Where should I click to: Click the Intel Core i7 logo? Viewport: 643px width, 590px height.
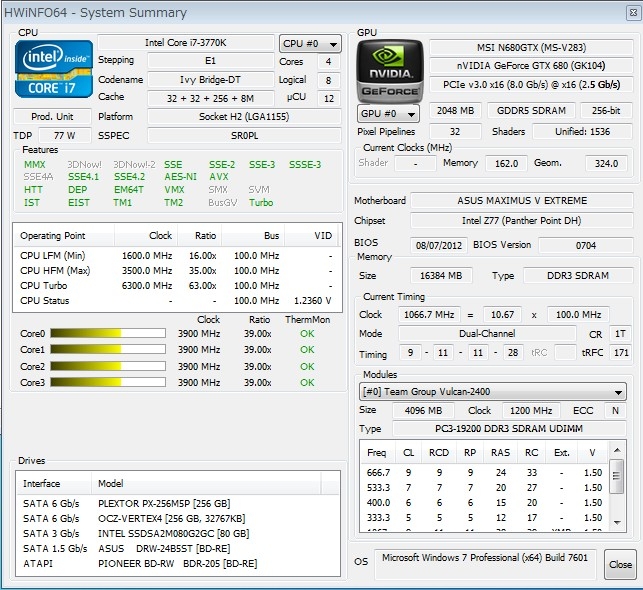click(x=54, y=70)
